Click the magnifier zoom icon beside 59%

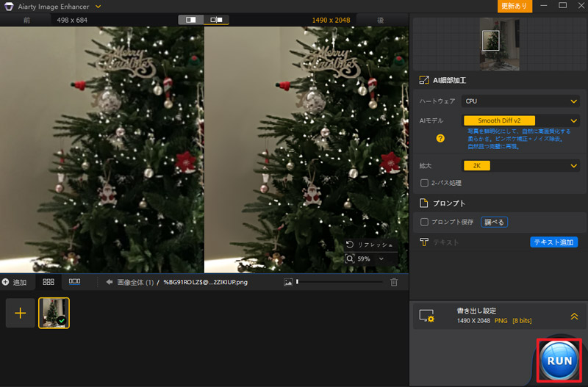350,258
